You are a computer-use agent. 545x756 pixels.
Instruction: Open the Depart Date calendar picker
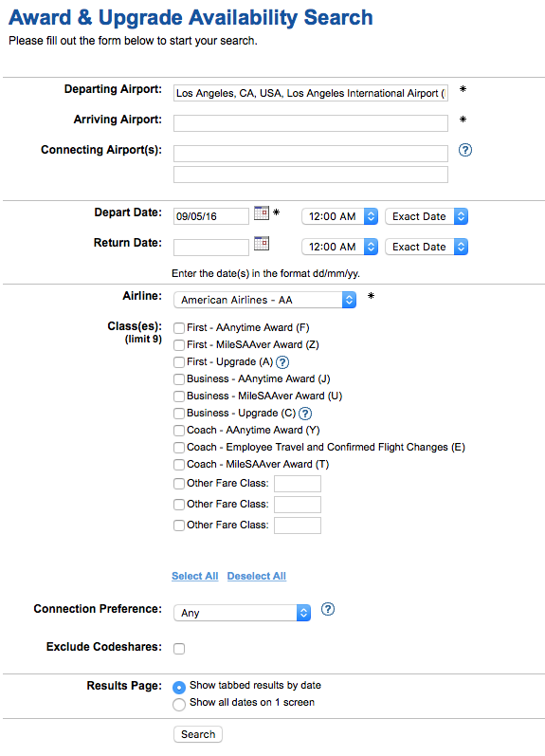(x=262, y=213)
